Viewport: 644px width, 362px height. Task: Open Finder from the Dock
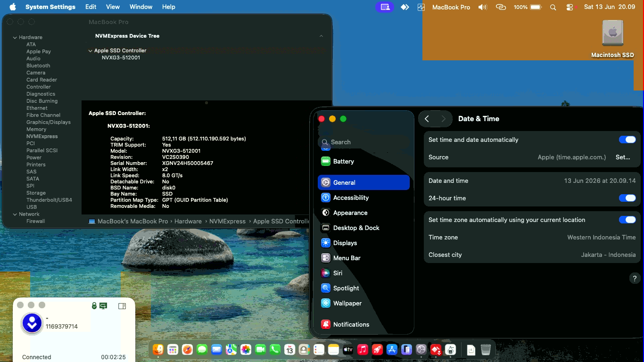[x=158, y=349]
